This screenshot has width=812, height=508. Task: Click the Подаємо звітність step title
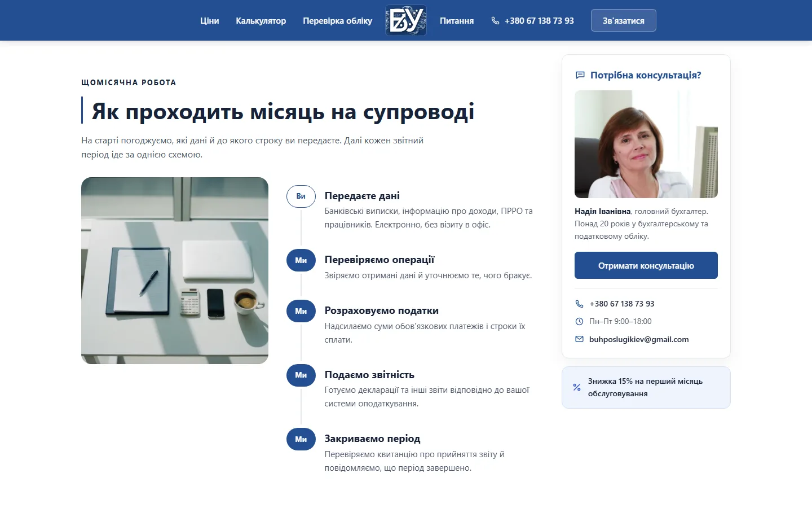pos(369,375)
